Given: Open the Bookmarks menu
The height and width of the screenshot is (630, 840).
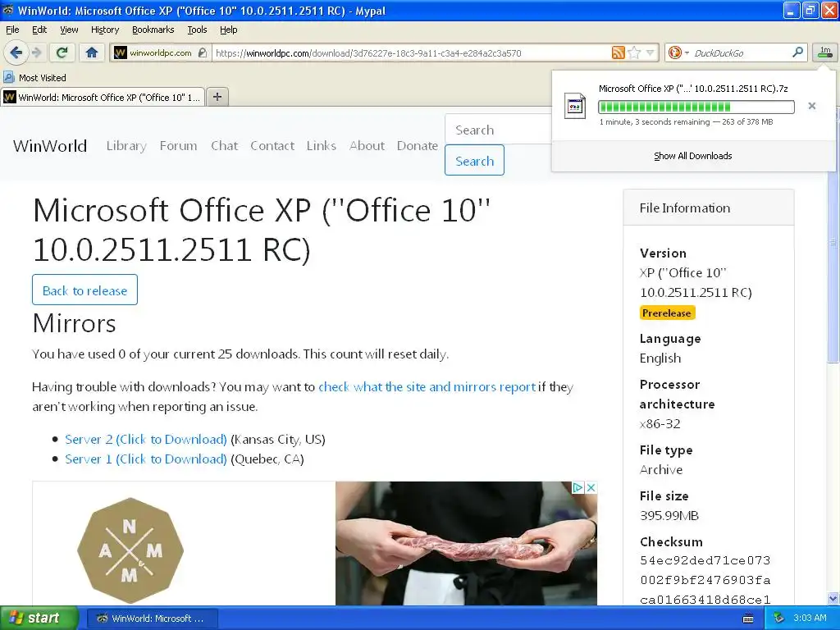Looking at the screenshot, I should point(153,30).
